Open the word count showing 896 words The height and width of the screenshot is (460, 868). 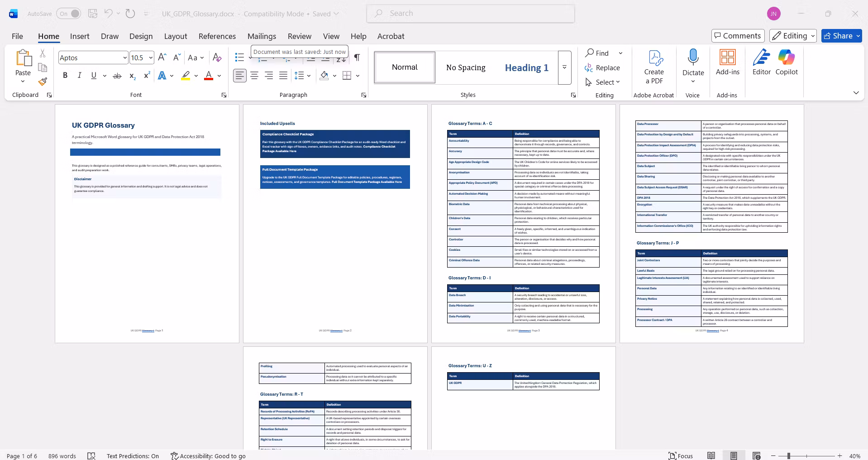coord(62,456)
